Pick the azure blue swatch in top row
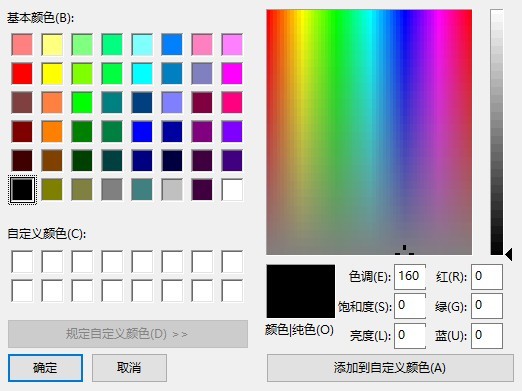 tap(172, 44)
